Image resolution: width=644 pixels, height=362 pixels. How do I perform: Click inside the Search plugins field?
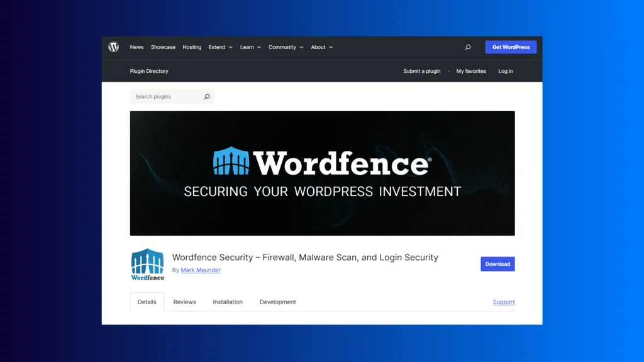167,97
